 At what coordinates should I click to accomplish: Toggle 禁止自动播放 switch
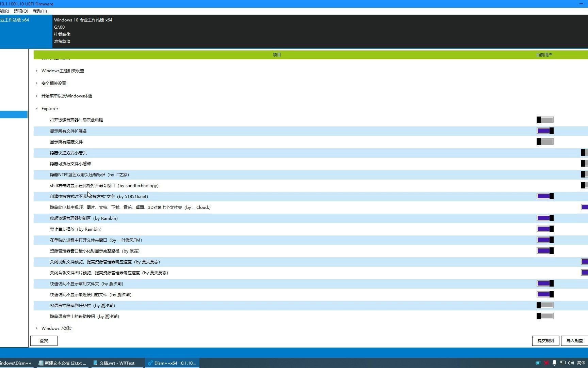point(545,229)
